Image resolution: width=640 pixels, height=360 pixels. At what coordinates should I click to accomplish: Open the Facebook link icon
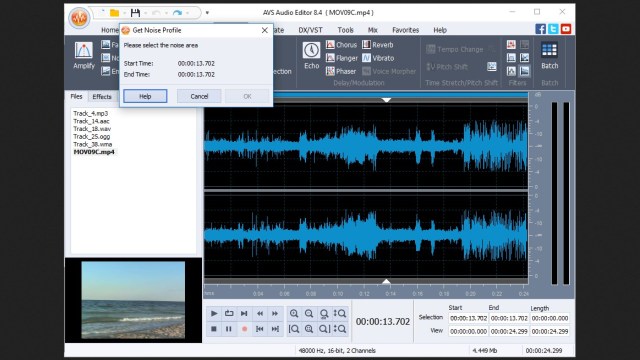[540, 29]
